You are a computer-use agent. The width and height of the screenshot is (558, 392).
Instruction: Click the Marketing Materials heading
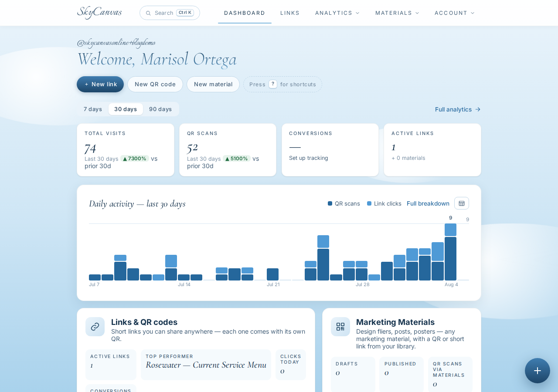pyautogui.click(x=395, y=322)
